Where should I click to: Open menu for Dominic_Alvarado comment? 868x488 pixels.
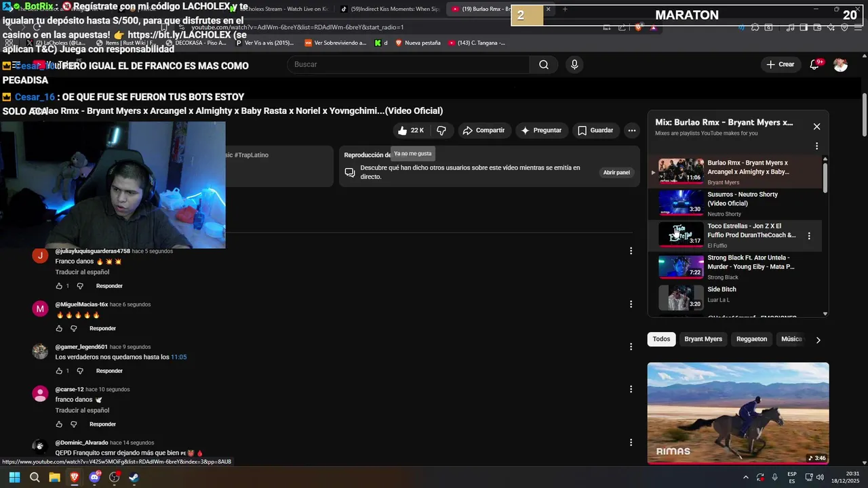click(631, 443)
